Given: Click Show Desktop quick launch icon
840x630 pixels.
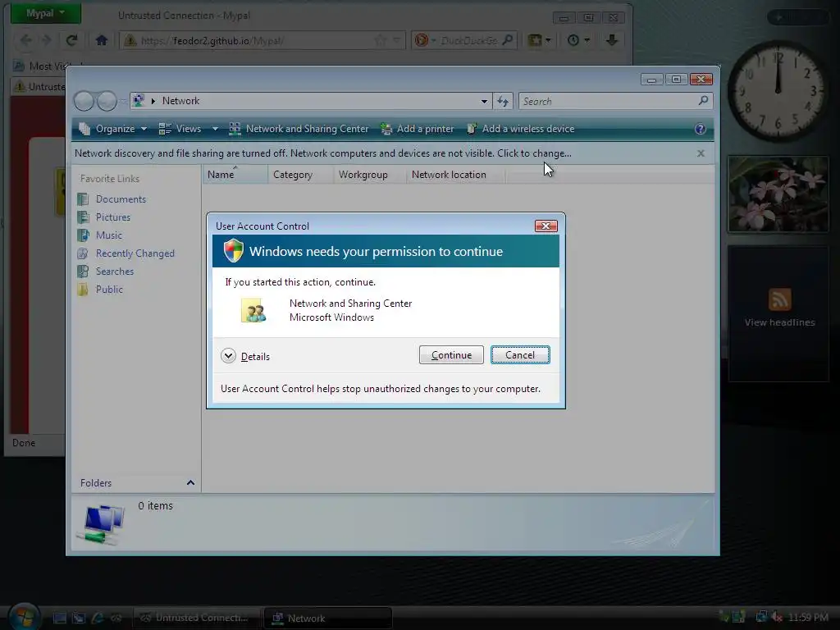Looking at the screenshot, I should 59,619.
